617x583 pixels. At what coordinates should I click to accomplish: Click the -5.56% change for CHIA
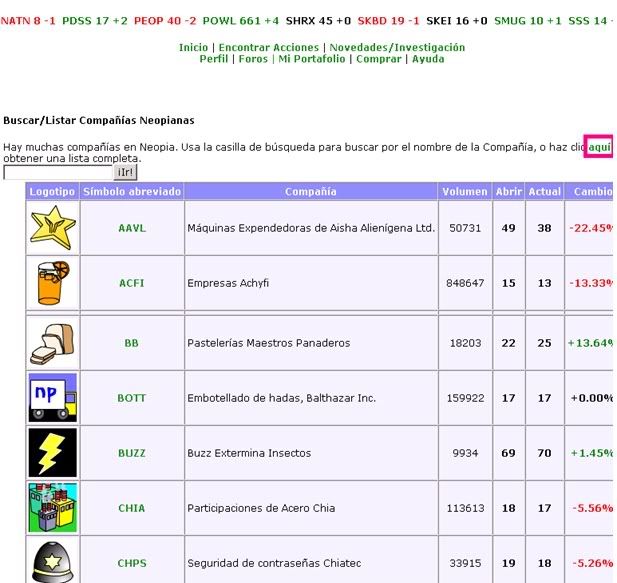click(593, 508)
